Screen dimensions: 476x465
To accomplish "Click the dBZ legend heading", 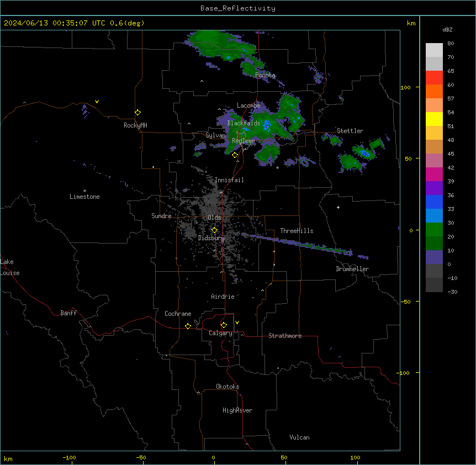I will pyautogui.click(x=447, y=29).
